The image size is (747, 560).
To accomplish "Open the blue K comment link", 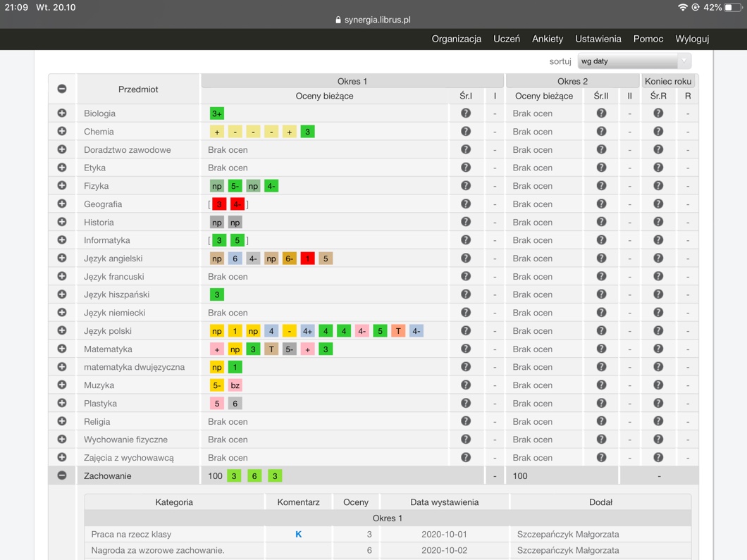I will [298, 535].
